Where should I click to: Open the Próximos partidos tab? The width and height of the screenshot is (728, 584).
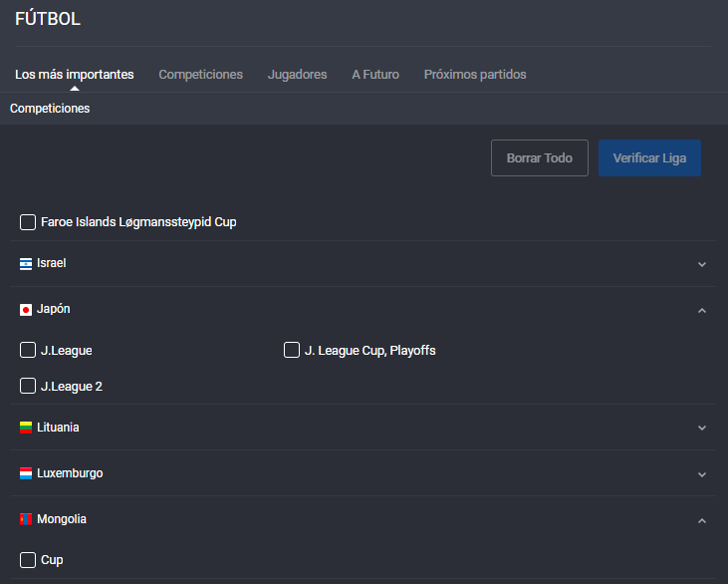(x=475, y=75)
